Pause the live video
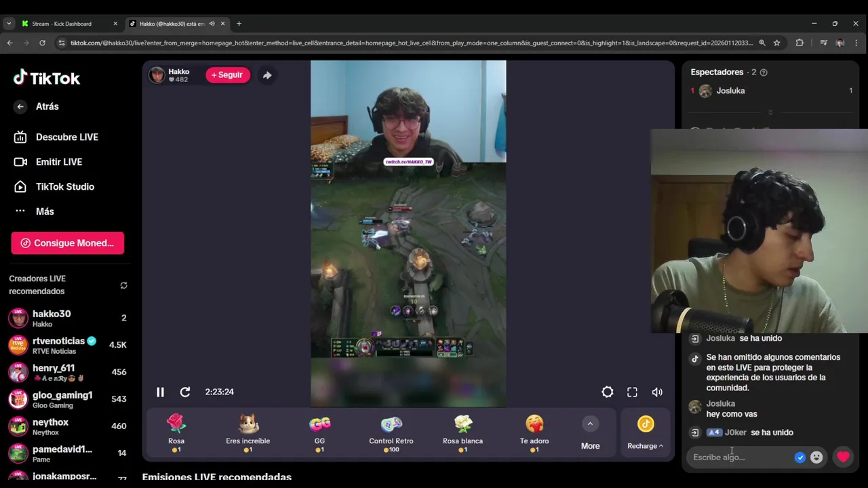 click(x=160, y=392)
